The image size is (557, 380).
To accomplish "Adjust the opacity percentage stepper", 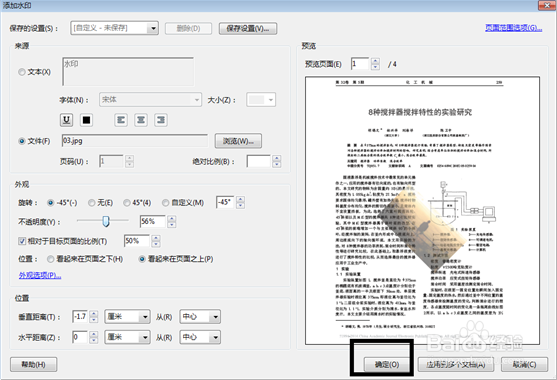I will [171, 222].
